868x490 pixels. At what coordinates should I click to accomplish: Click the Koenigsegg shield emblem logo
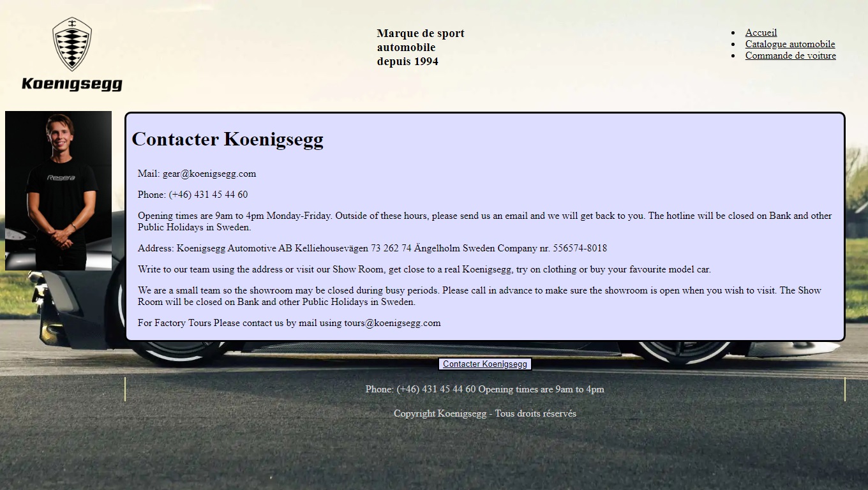pos(71,43)
